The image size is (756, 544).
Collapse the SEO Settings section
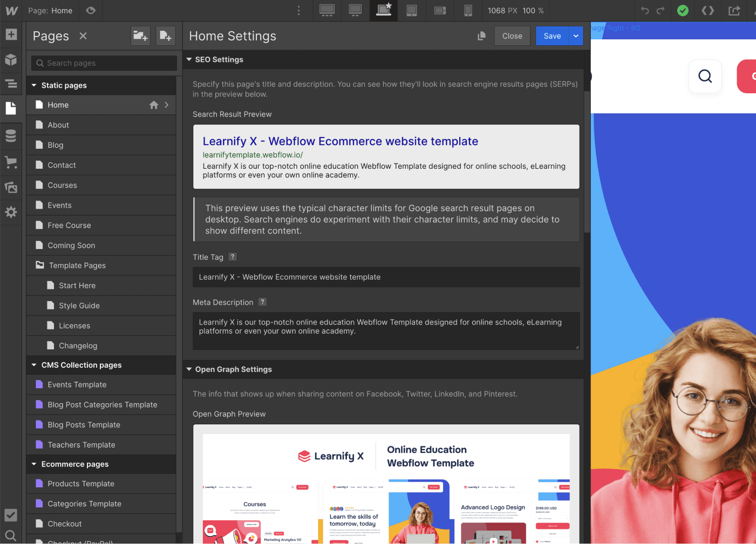(x=189, y=59)
